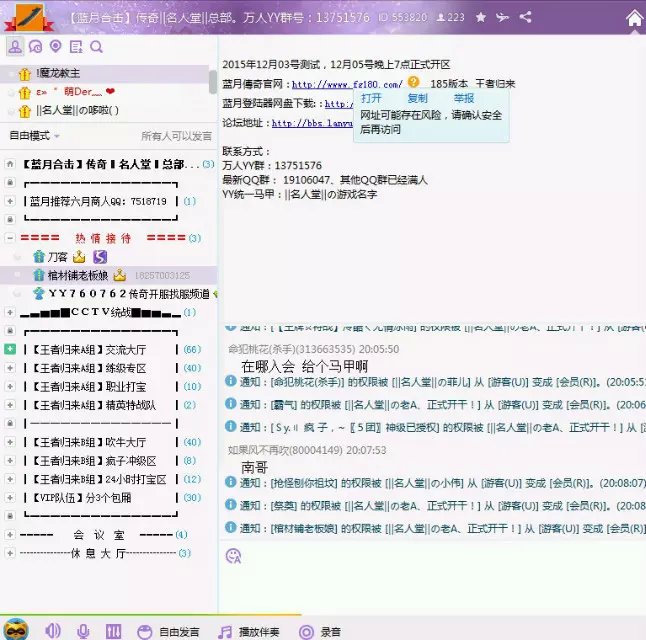The height and width of the screenshot is (640, 646).
Task: Open the audio mixer equalizer icon
Action: pos(114,631)
